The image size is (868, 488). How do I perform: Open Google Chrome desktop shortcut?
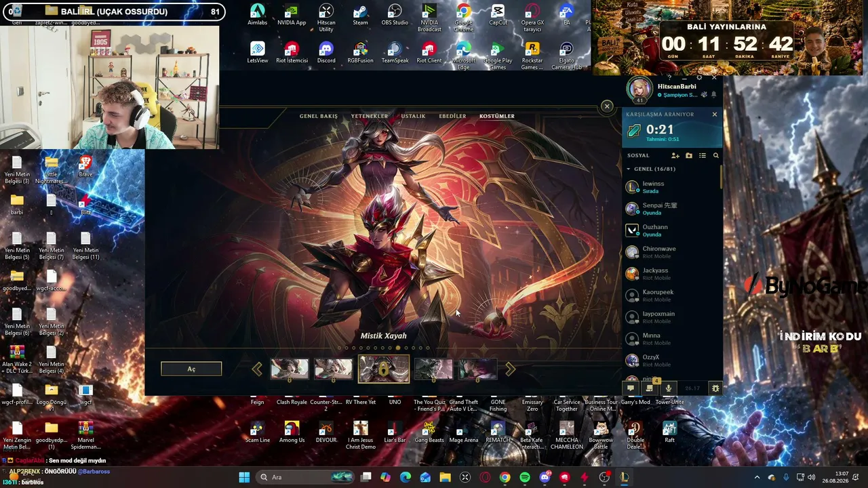click(x=464, y=18)
